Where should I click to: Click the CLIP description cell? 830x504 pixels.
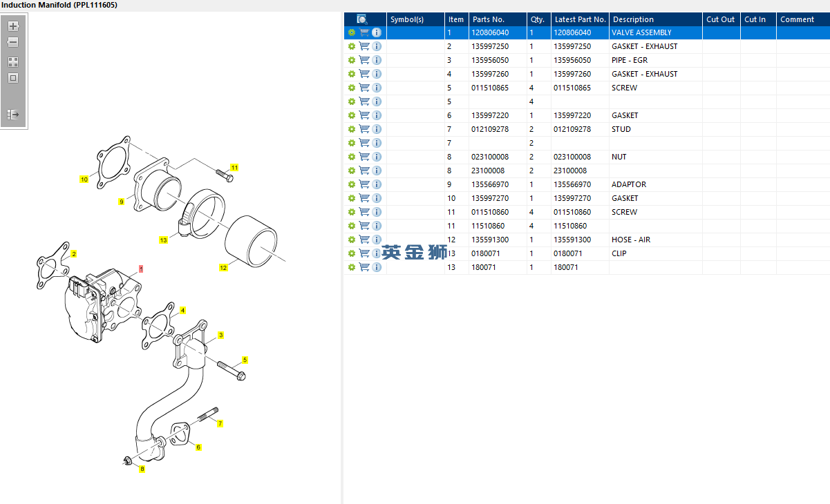pos(656,253)
